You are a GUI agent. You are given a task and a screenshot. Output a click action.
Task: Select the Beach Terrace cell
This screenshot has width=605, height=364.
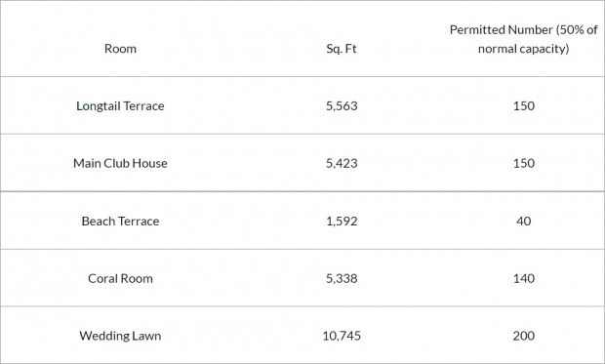(120, 222)
